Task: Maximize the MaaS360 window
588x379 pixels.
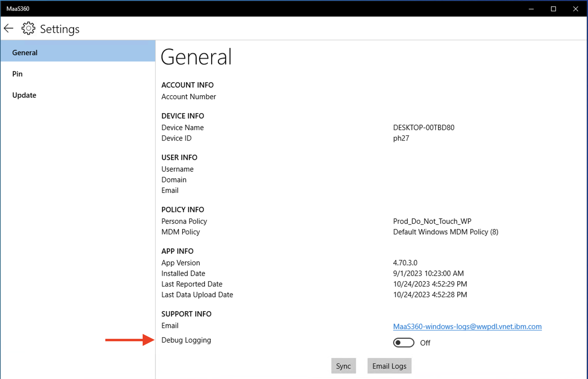Action: pos(553,9)
